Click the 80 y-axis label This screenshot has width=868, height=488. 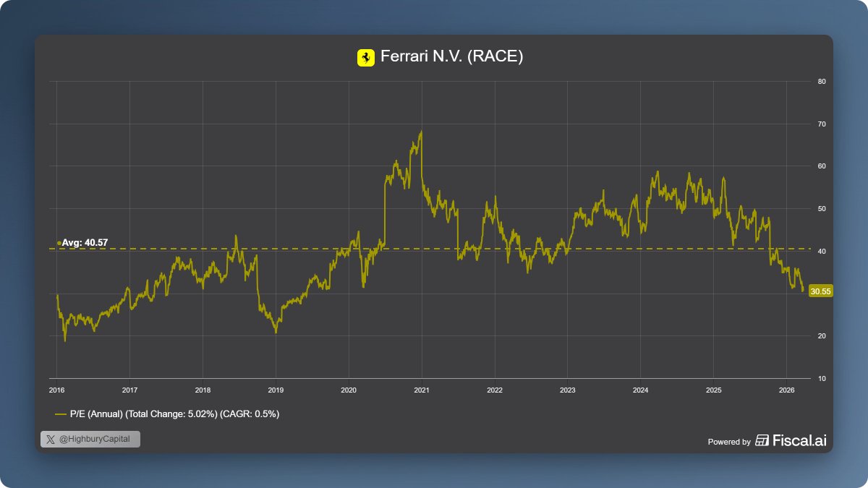click(822, 81)
